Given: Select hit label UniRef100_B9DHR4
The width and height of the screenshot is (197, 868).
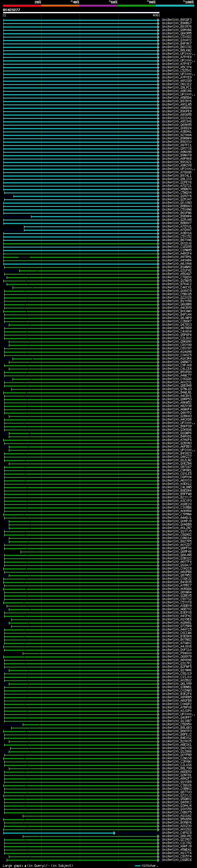Looking at the screenshot, I should coord(177,216).
